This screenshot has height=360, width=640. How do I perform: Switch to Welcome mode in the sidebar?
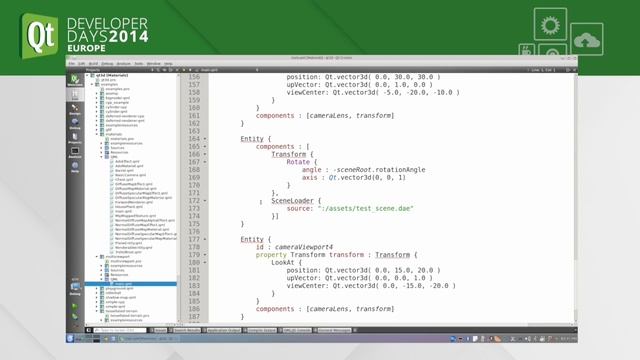point(75,80)
